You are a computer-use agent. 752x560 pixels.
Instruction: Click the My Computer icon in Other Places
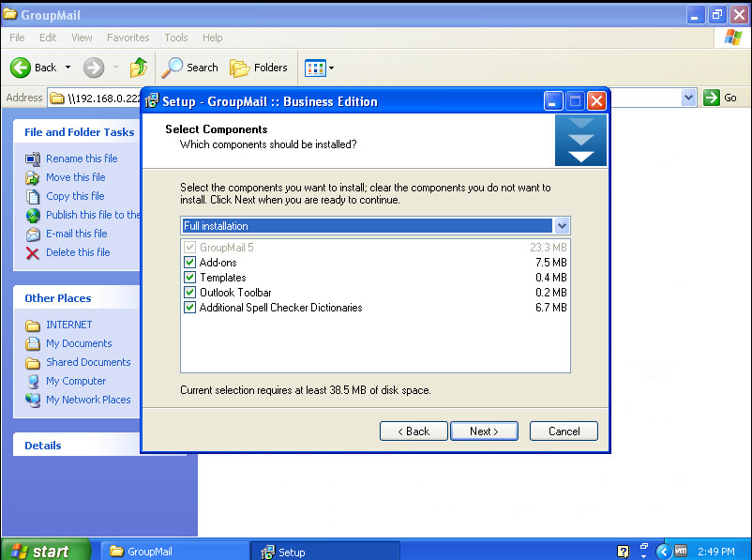[33, 381]
